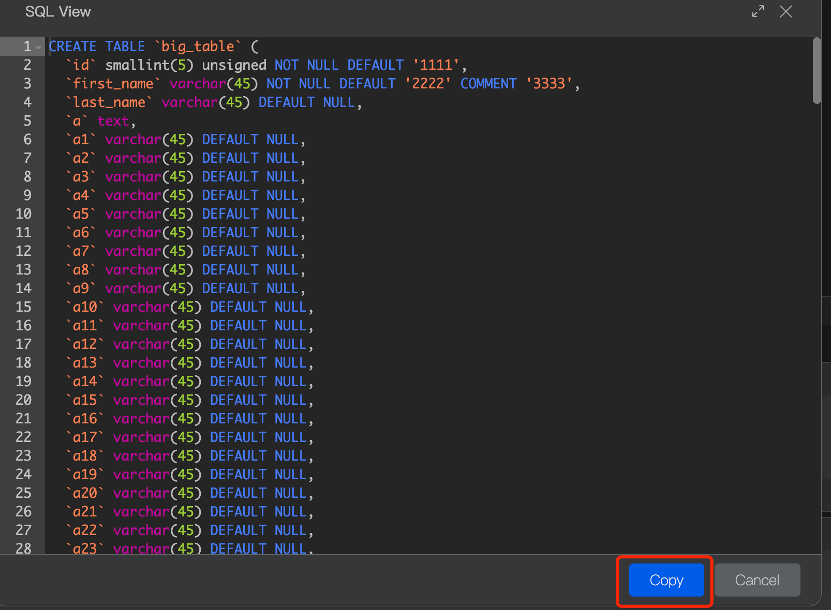The image size is (832, 610).
Task: Click the `a4` column name
Action: [81, 195]
